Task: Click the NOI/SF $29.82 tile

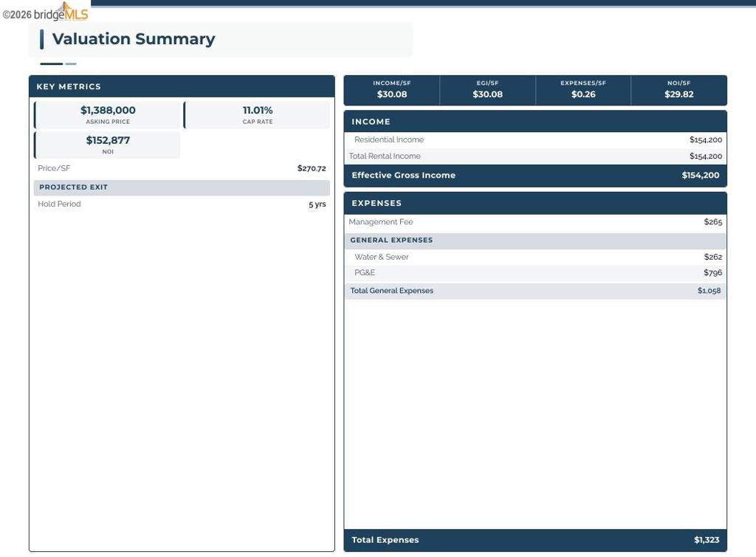Action: click(679, 90)
